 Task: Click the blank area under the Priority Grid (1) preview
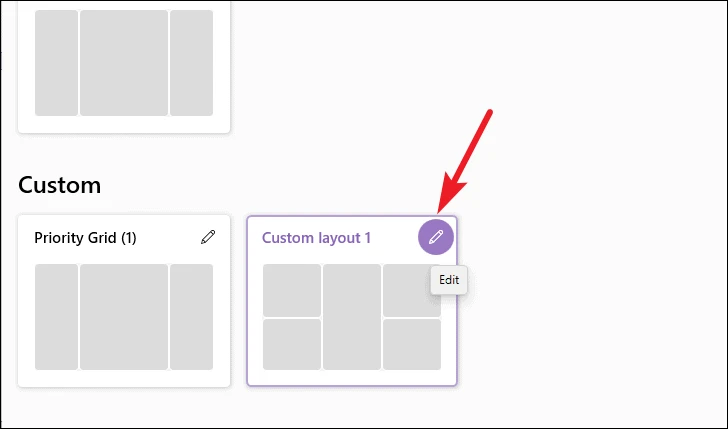point(124,378)
